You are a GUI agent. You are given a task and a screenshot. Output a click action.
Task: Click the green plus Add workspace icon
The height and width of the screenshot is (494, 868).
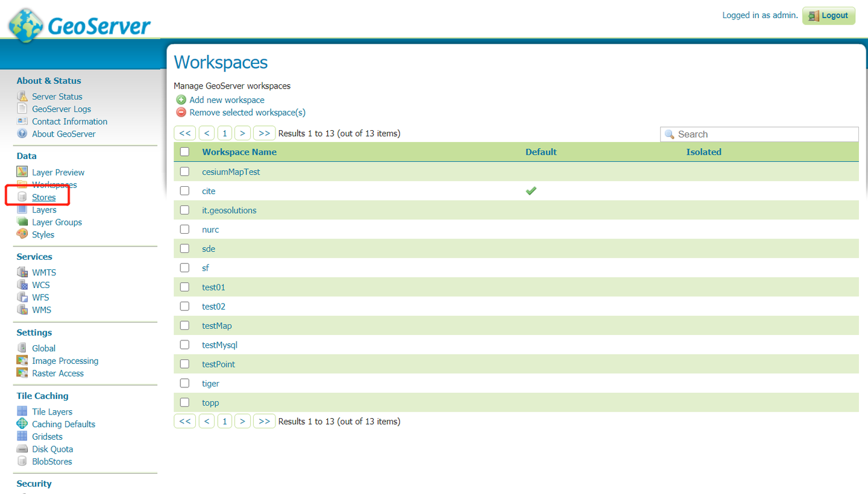click(181, 100)
